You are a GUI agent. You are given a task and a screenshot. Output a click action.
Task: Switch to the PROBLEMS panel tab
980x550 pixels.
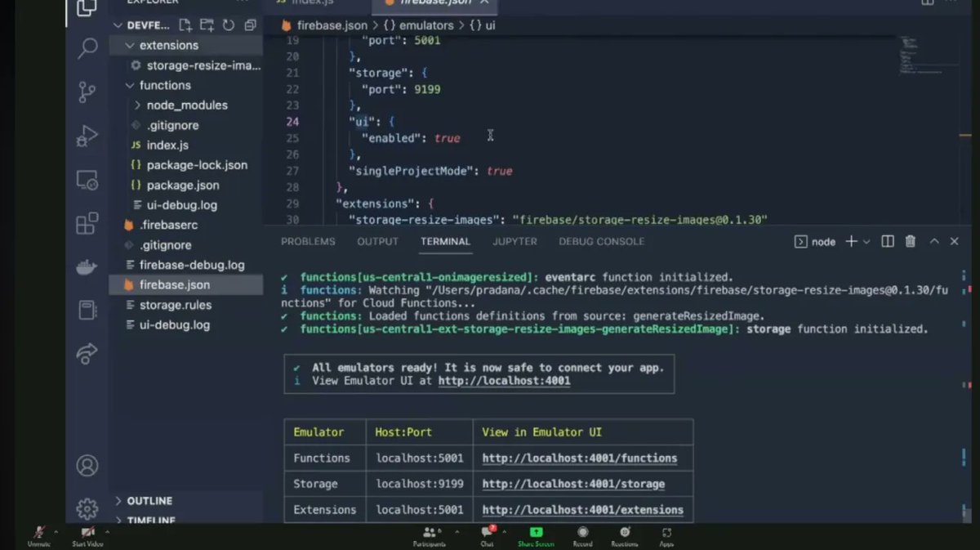pos(308,241)
